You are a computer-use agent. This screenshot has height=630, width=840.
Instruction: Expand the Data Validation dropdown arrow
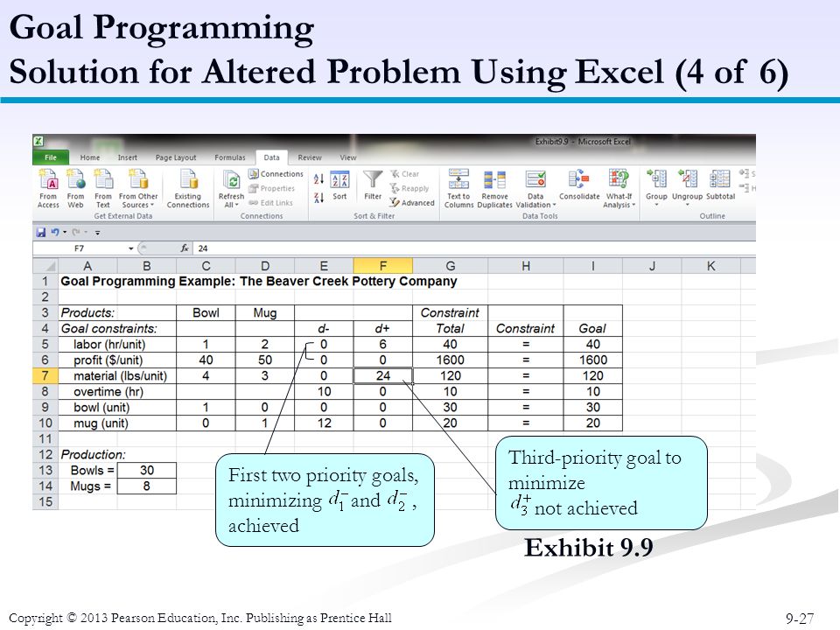(555, 205)
